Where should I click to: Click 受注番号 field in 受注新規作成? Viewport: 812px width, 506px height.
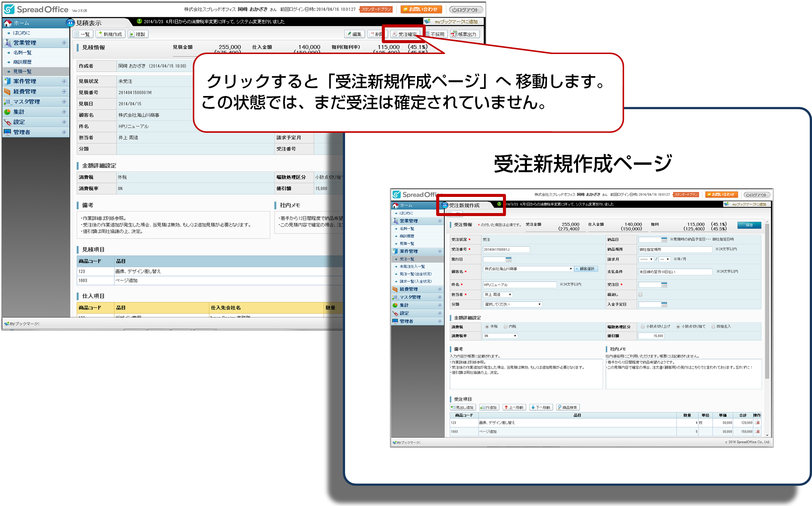pos(506,249)
